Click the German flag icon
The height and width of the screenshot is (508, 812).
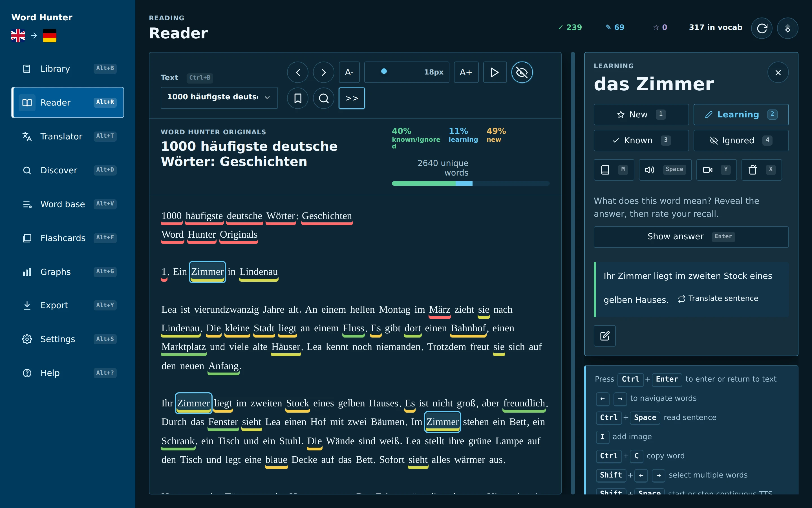50,36
